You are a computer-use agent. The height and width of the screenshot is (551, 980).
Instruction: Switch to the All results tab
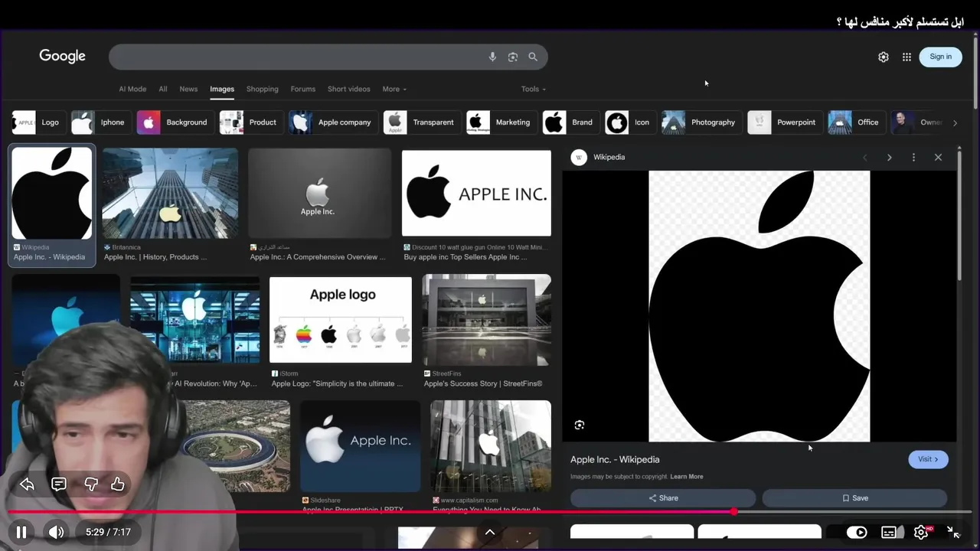coord(163,89)
